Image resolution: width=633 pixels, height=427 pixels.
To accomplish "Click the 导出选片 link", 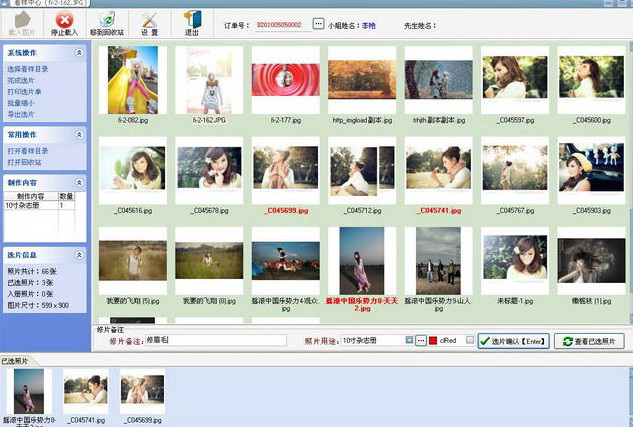I will coord(21,114).
